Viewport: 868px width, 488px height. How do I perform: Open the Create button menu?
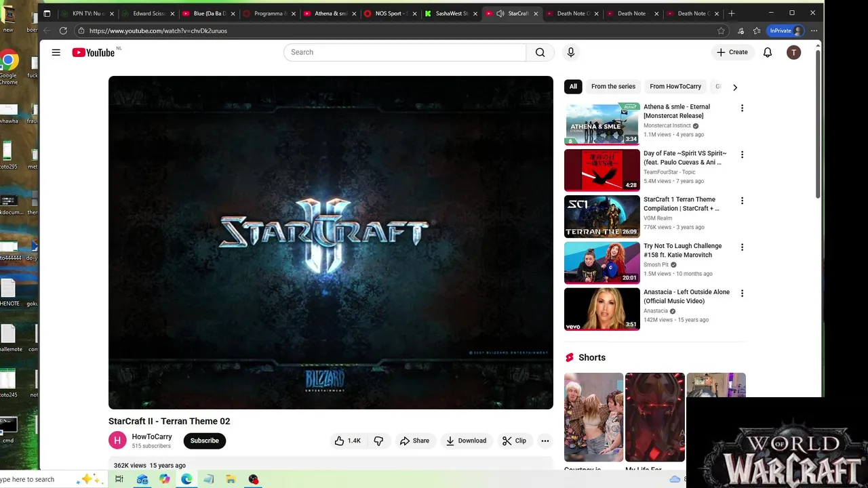pos(732,52)
